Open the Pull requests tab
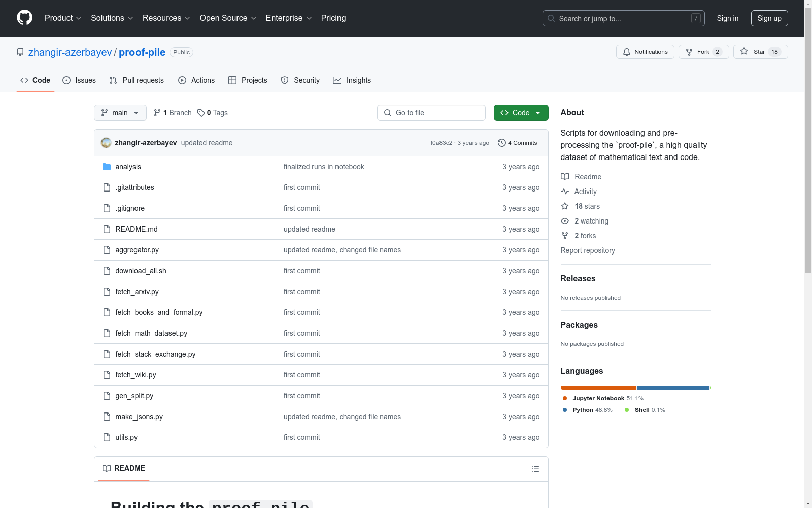Screen dimensions: 812x508 [x=137, y=80]
